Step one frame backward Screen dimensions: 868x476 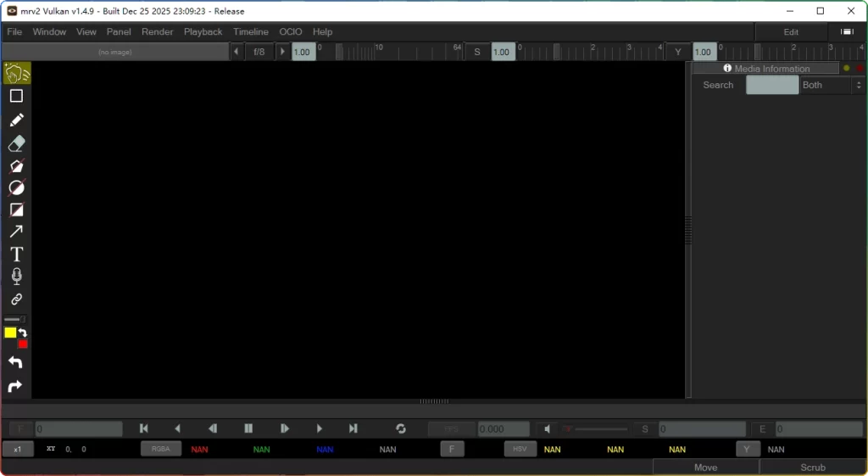[213, 428]
